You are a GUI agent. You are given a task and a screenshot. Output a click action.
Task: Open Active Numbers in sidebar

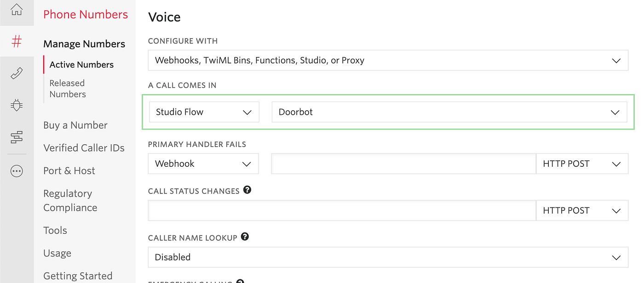[81, 65]
